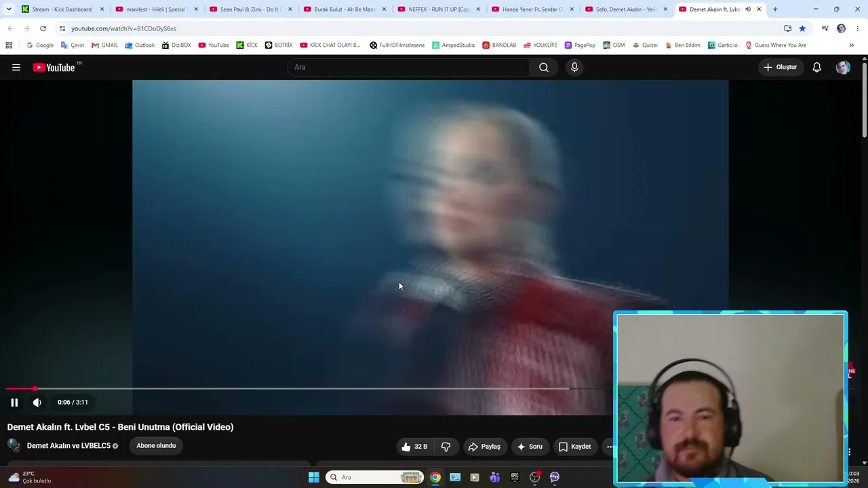Screen dimensions: 868x488
Task: Open the YouTube account avatar menu
Action: pos(843,67)
